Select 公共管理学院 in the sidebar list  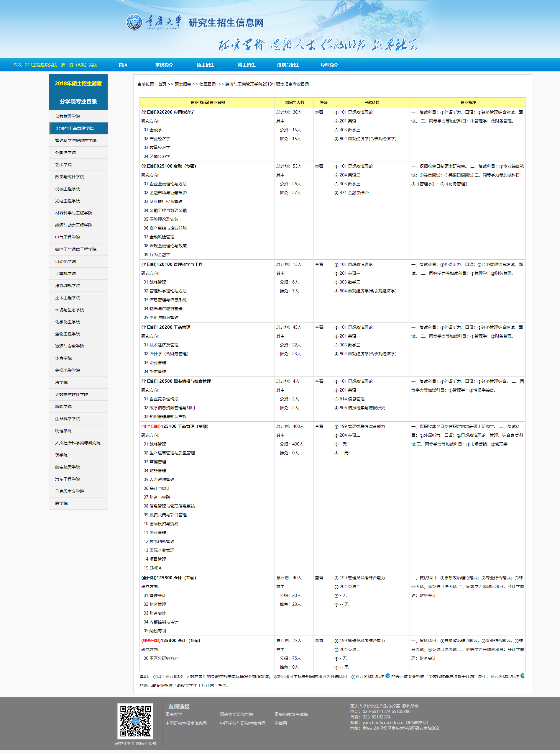click(68, 116)
